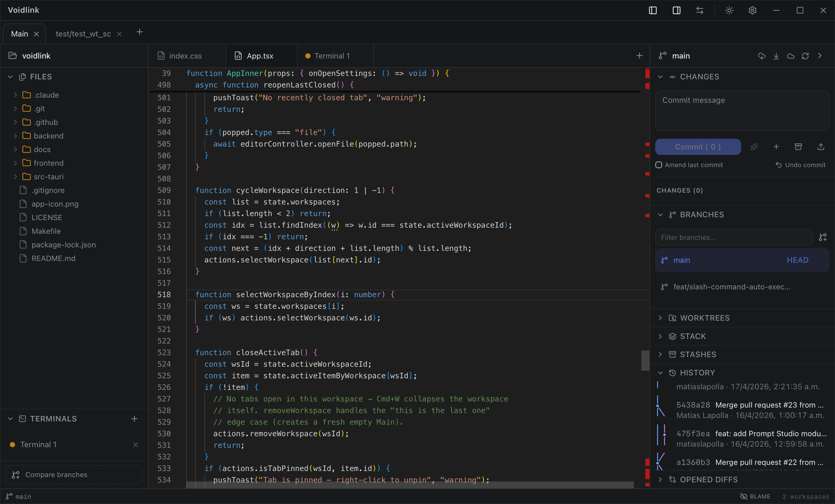Close Terminal 1 in the terminals list

(x=136, y=445)
